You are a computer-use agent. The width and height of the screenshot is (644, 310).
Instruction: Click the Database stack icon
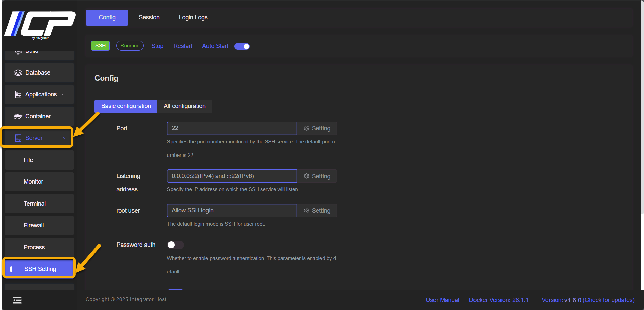tap(18, 73)
